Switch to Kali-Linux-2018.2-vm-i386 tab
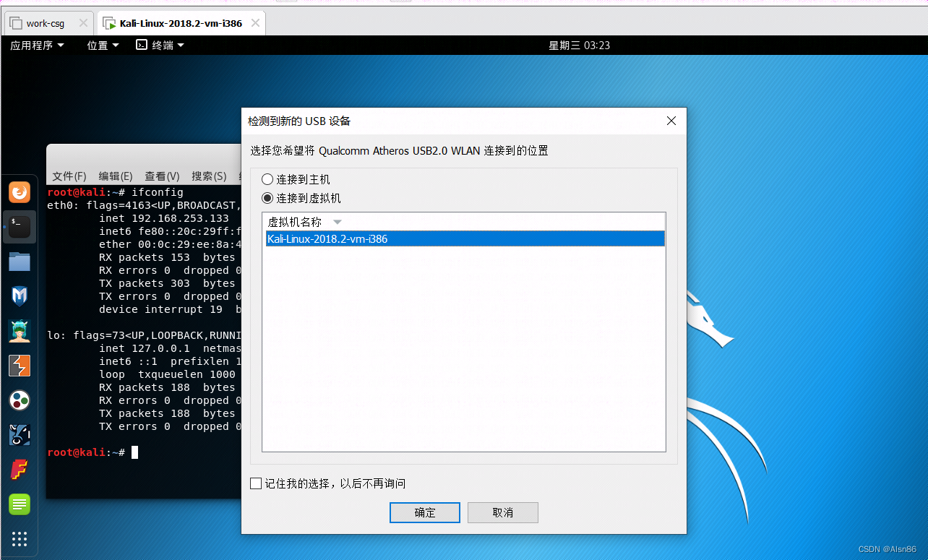This screenshot has width=928, height=560. coord(181,23)
